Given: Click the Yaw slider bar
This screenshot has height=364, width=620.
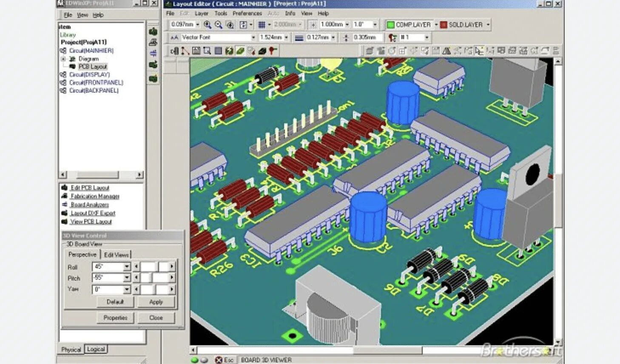Looking at the screenshot, I should [x=154, y=289].
